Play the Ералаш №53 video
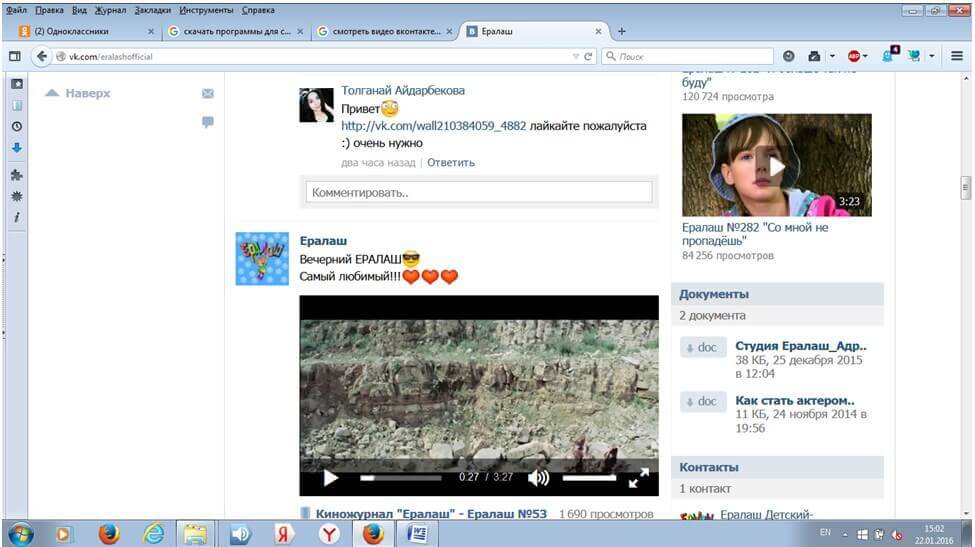This screenshot has height=547, width=975. (330, 478)
